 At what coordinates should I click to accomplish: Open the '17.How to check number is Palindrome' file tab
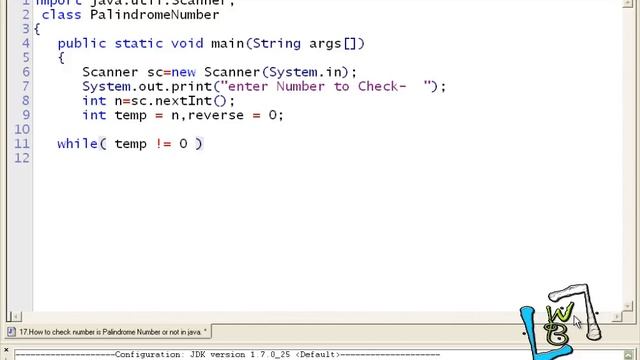click(109, 332)
